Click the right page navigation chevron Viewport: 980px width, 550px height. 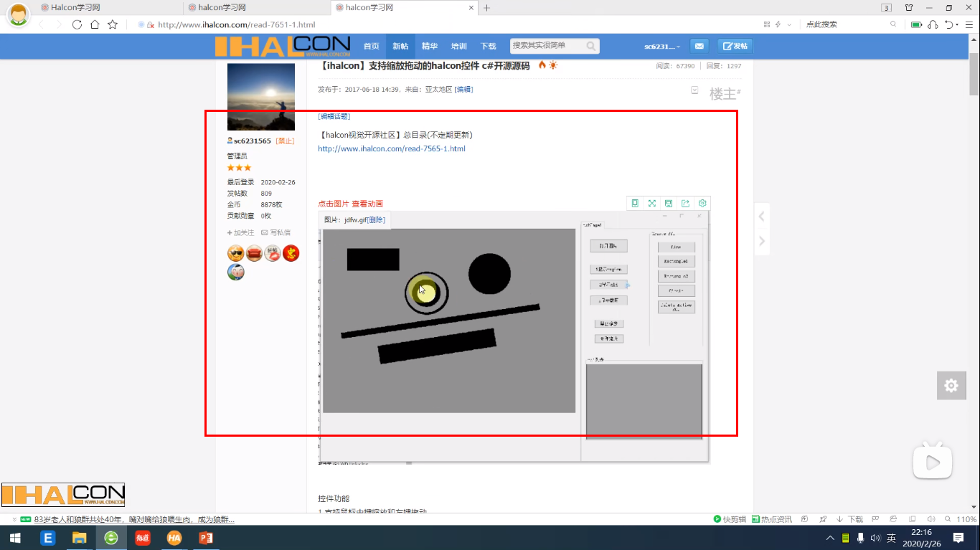[x=762, y=241]
